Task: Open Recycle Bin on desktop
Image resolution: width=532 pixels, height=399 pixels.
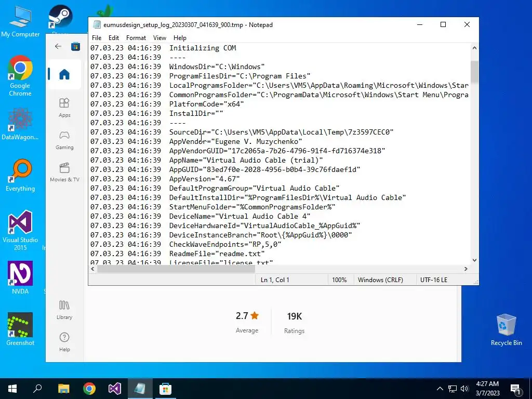Action: click(506, 330)
